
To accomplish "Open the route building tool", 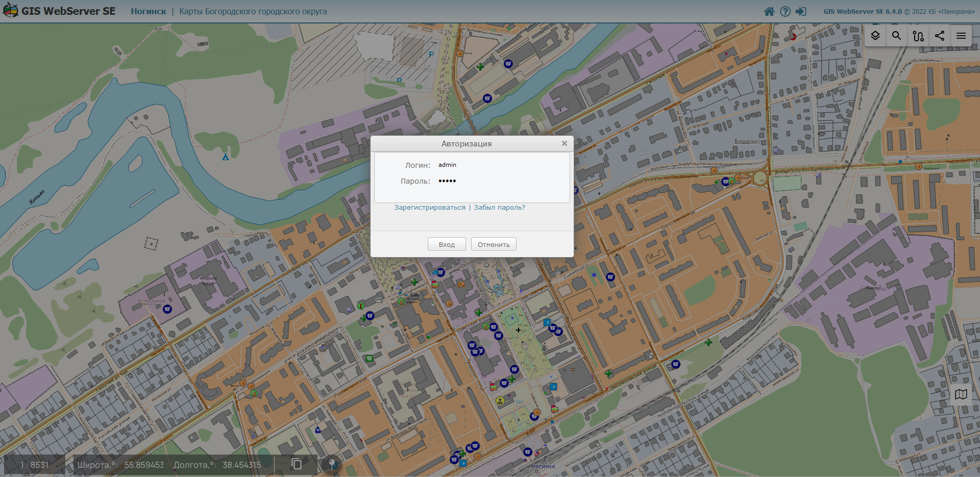I will click(918, 36).
